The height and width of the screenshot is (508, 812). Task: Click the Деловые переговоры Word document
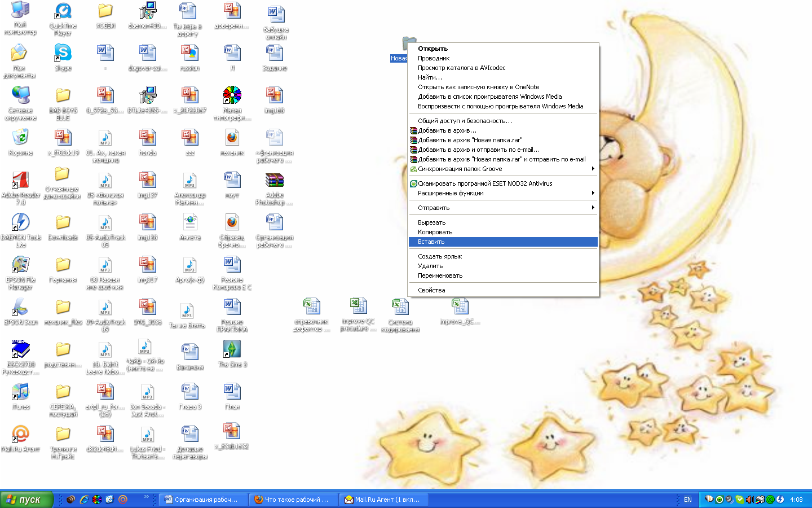point(190,443)
